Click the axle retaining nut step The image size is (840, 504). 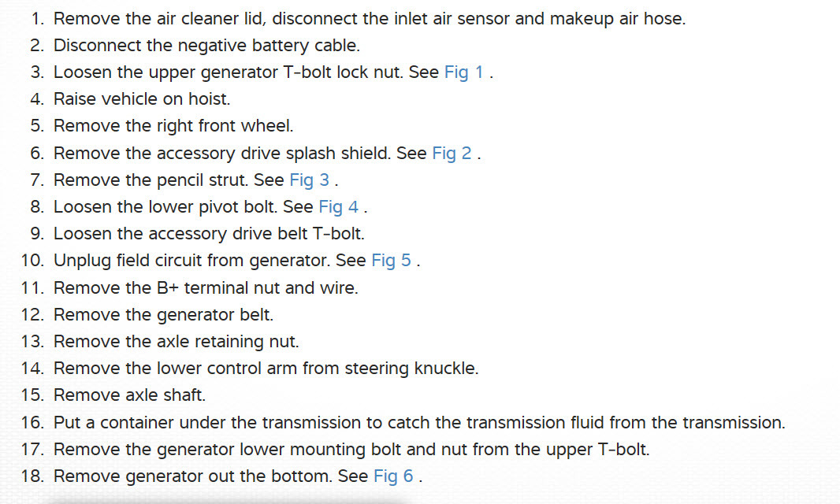[x=176, y=341]
